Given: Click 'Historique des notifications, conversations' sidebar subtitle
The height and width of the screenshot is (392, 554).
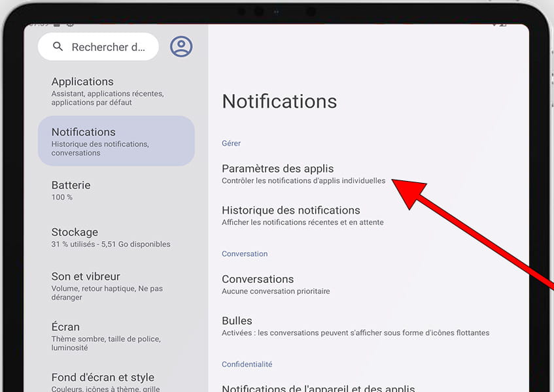Looking at the screenshot, I should pos(100,148).
